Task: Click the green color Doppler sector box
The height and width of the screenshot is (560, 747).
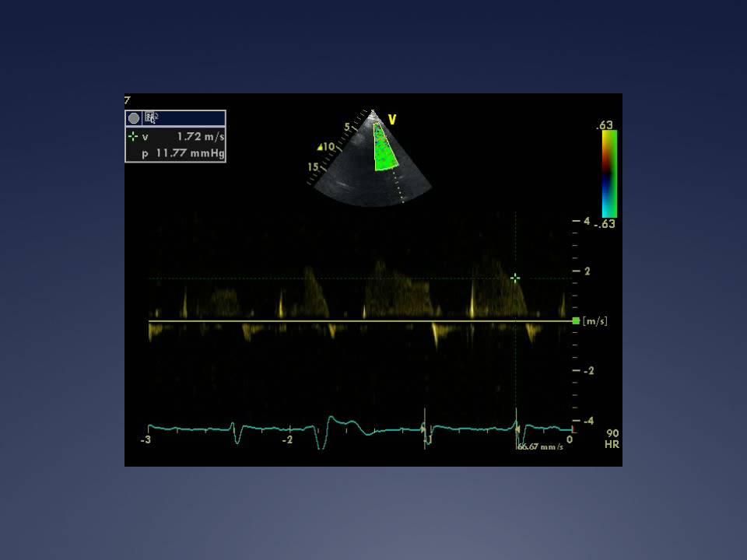Action: click(x=384, y=148)
